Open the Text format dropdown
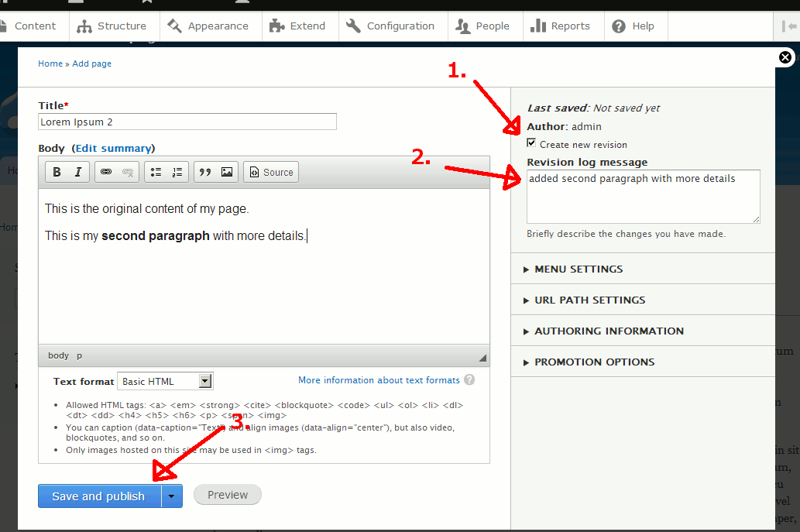 click(165, 381)
